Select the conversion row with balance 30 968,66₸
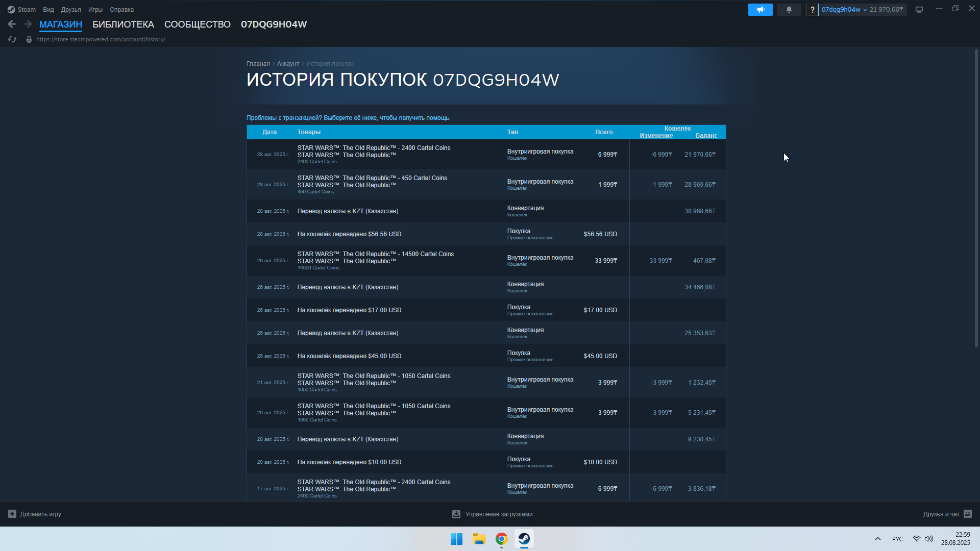 [486, 211]
